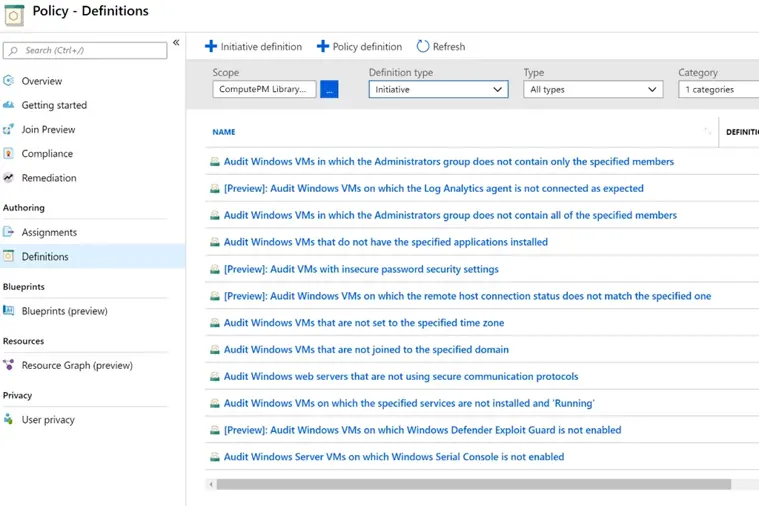Open remote host connection status initiative
Viewport: 759px width, 506px height.
point(468,295)
